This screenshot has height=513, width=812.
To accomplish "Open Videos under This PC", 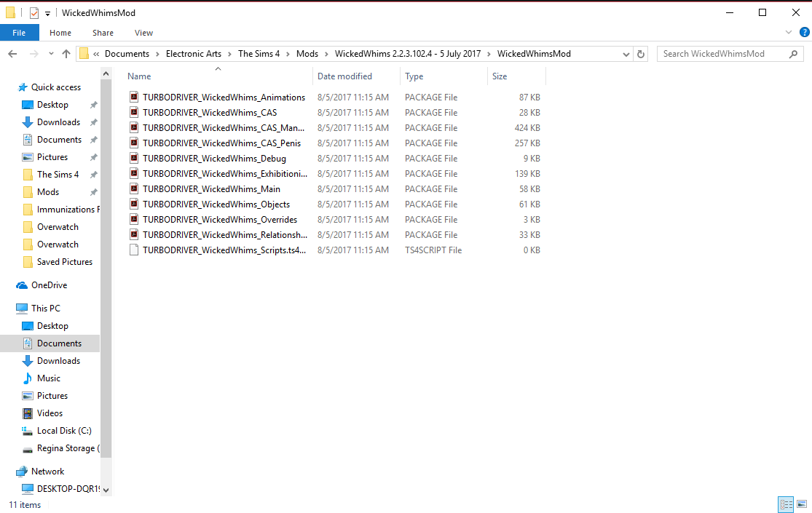I will click(50, 413).
